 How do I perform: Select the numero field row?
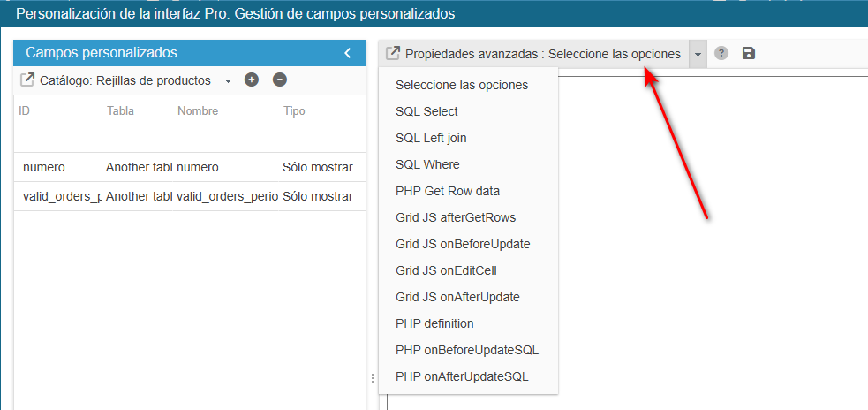[x=190, y=167]
